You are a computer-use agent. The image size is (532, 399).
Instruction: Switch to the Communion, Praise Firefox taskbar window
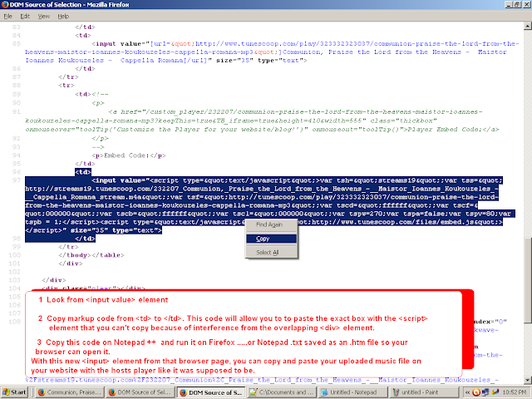tap(69, 392)
